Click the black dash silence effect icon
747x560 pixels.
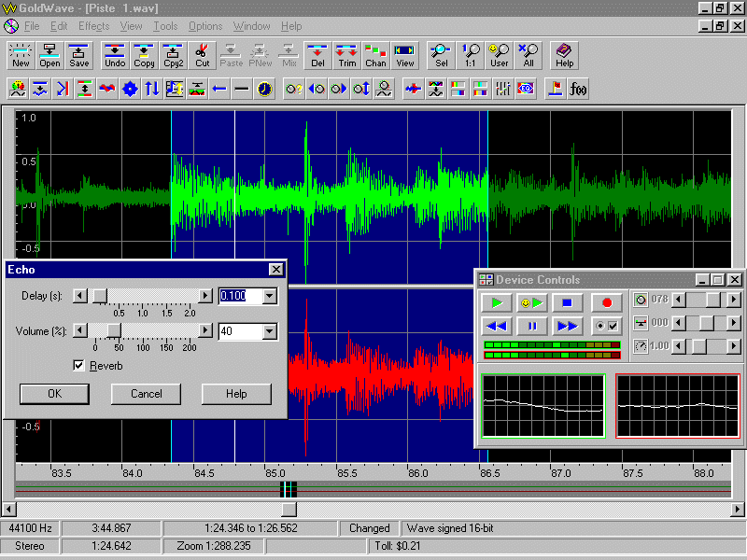(242, 89)
